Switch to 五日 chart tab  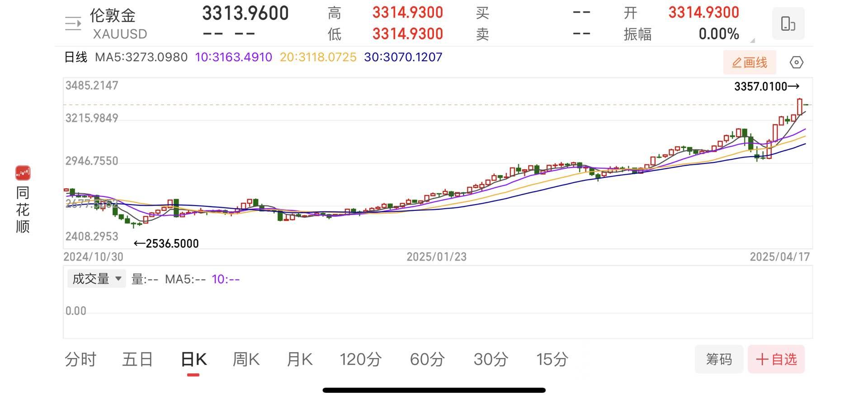[x=137, y=359]
